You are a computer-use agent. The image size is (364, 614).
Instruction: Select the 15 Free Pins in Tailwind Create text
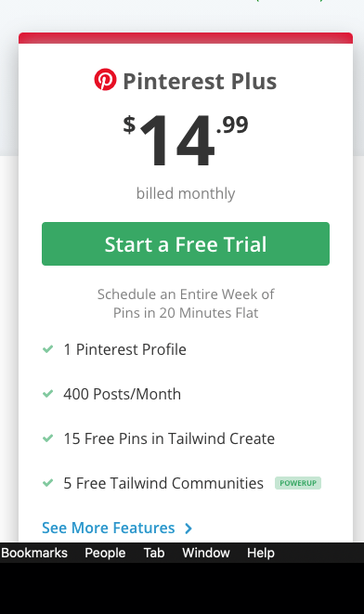tap(169, 438)
